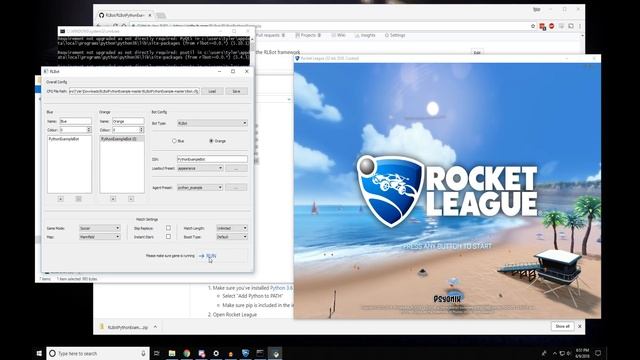Open Steam from the taskbar
The image size is (640, 360).
pos(216,353)
